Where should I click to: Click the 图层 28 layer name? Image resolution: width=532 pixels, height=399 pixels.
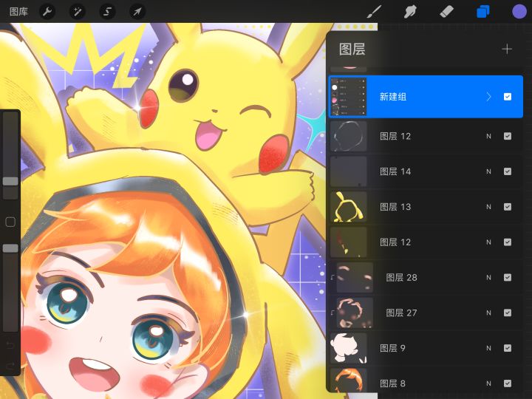pyautogui.click(x=401, y=277)
